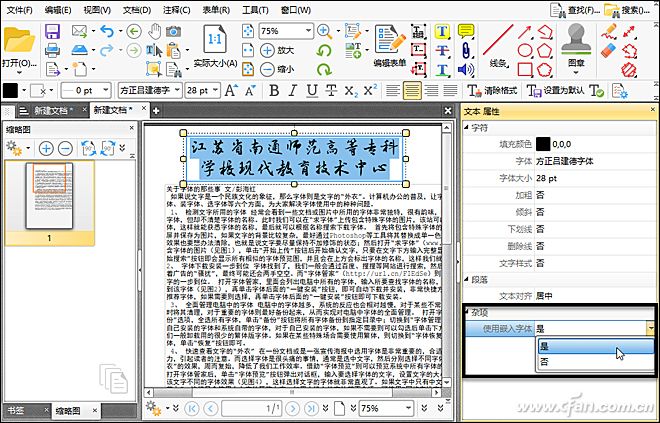The height and width of the screenshot is (423, 660).
Task: Select the sticky note comment tool
Action: [466, 31]
